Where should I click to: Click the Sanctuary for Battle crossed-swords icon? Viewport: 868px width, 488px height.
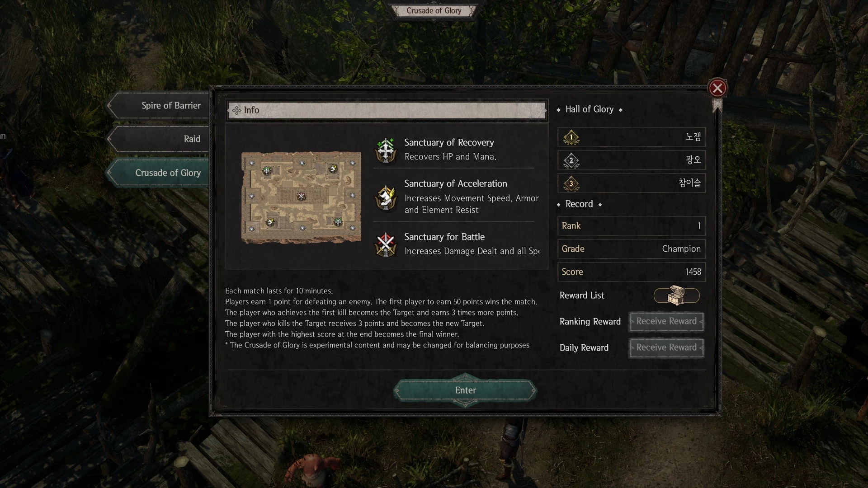pyautogui.click(x=386, y=244)
